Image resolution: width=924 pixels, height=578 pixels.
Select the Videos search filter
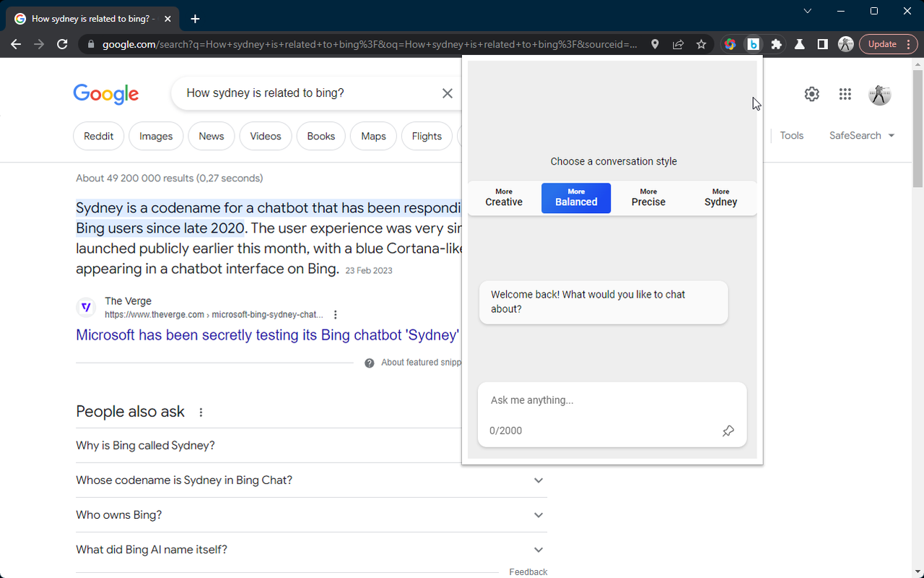coord(265,136)
